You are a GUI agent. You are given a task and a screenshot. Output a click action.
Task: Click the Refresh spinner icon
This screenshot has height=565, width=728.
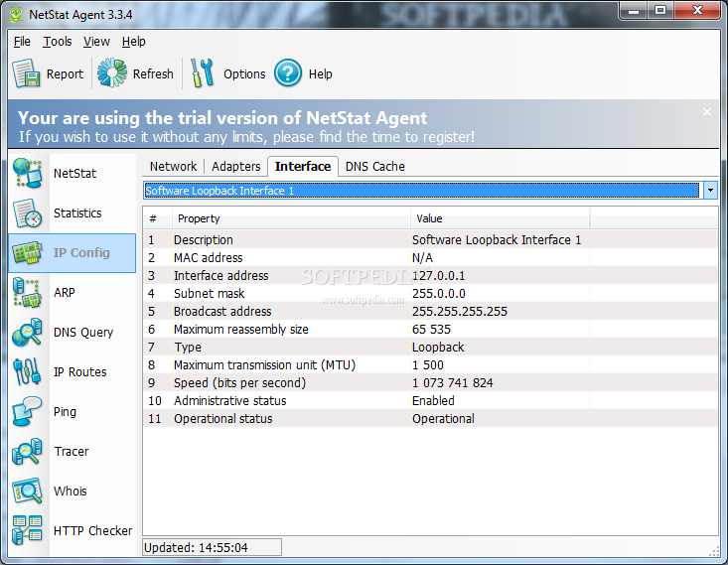pyautogui.click(x=111, y=72)
